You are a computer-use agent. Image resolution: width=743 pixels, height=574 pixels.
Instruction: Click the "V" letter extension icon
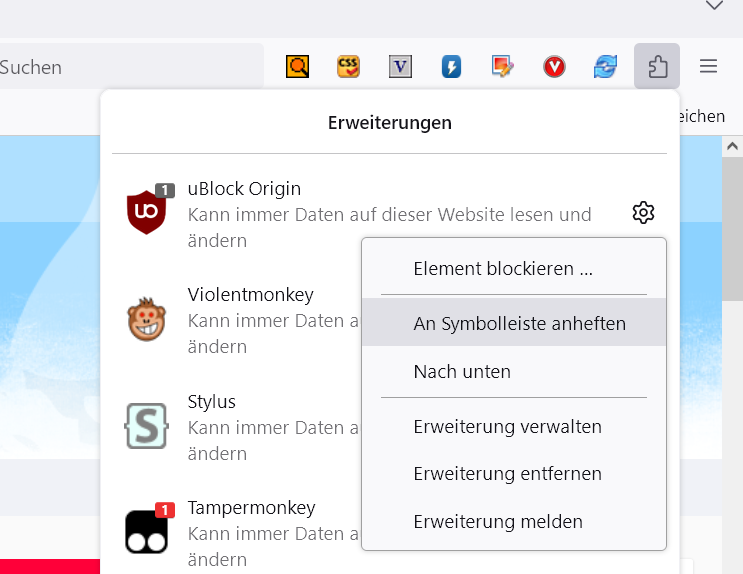(401, 67)
